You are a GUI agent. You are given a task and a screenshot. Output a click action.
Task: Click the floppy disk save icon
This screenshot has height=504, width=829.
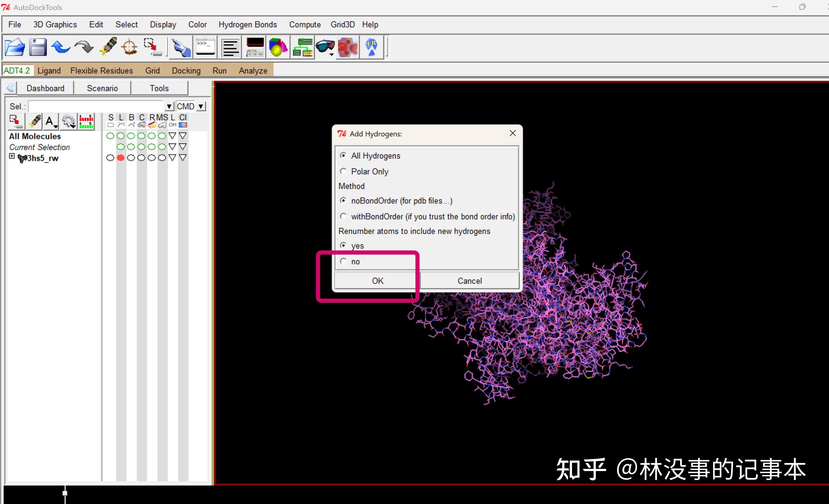(x=38, y=47)
